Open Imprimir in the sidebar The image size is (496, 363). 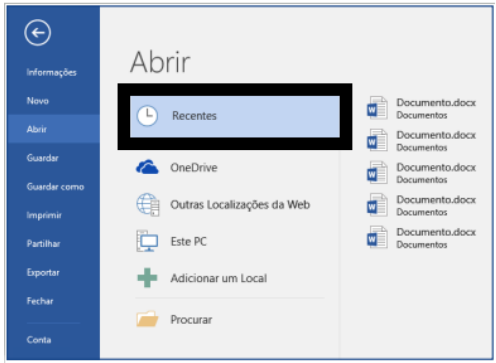44,215
